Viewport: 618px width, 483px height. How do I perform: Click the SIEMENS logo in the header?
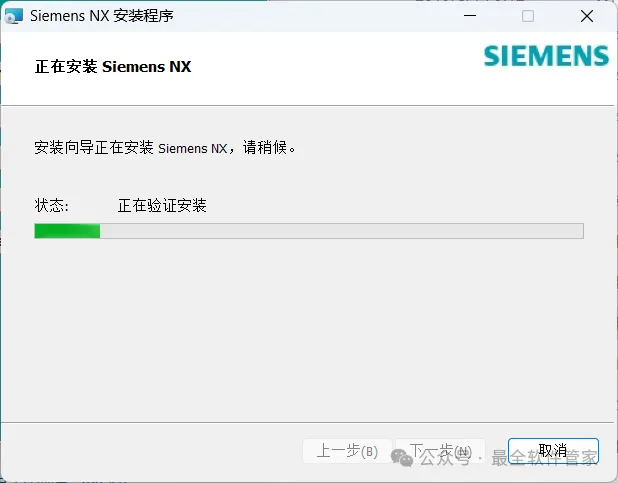click(546, 56)
